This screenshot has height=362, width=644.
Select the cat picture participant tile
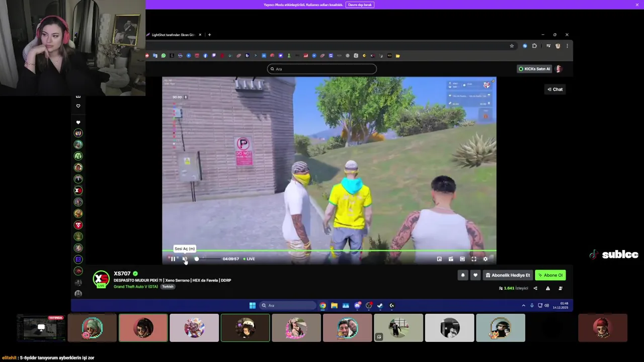pos(501,328)
